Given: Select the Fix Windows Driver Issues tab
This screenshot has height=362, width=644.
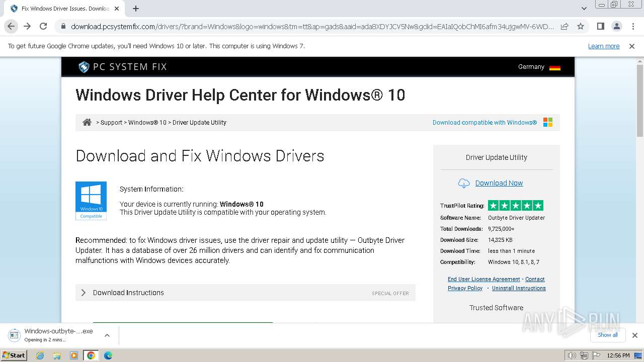Looking at the screenshot, I should [64, 9].
